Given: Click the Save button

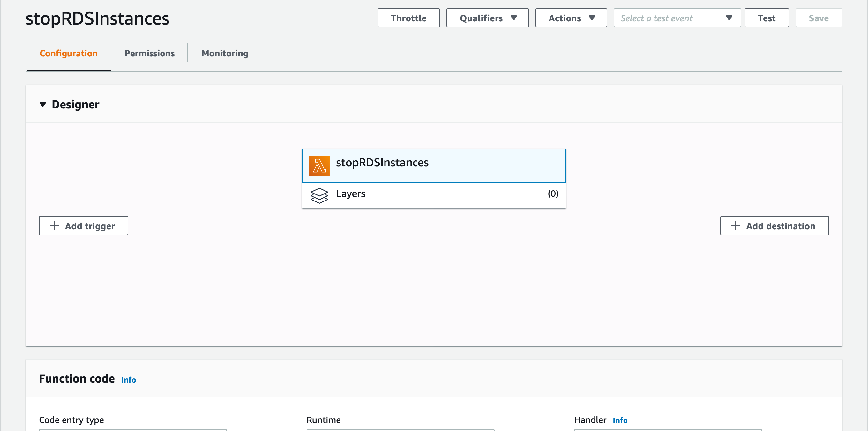Looking at the screenshot, I should coord(819,18).
